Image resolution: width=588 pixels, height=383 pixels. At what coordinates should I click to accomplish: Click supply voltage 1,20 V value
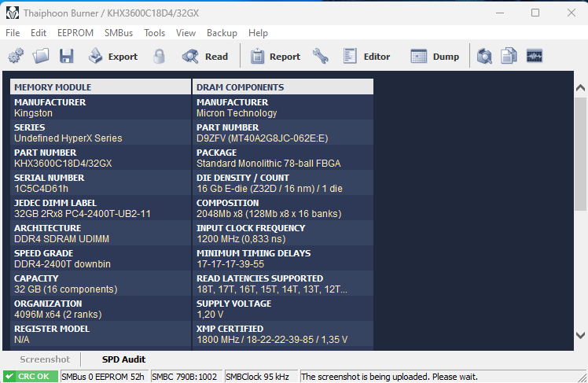[x=210, y=314]
